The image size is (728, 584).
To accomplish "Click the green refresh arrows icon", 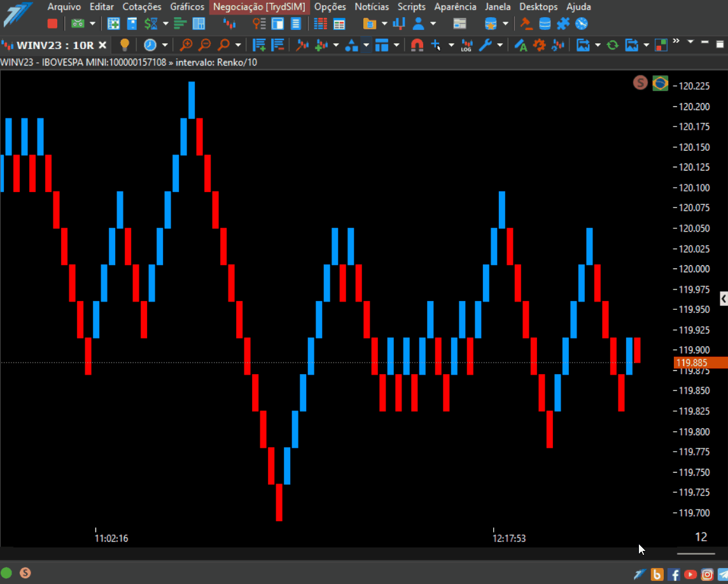I will tap(612, 45).
